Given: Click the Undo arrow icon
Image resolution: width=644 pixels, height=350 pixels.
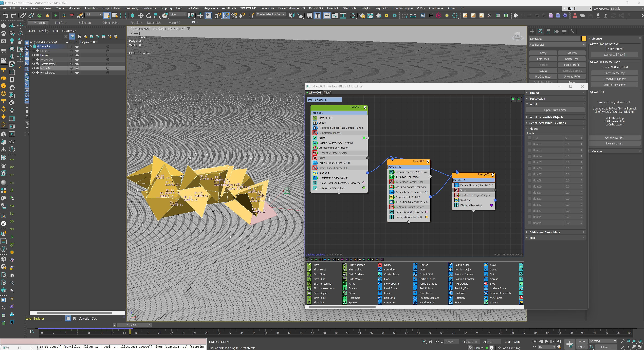Looking at the screenshot, I should [5, 16].
